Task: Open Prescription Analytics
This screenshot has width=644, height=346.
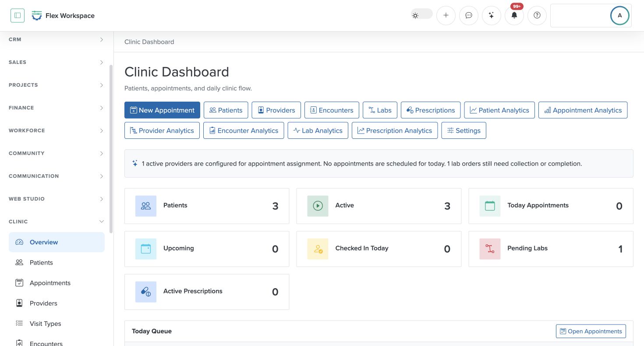Action: point(395,131)
